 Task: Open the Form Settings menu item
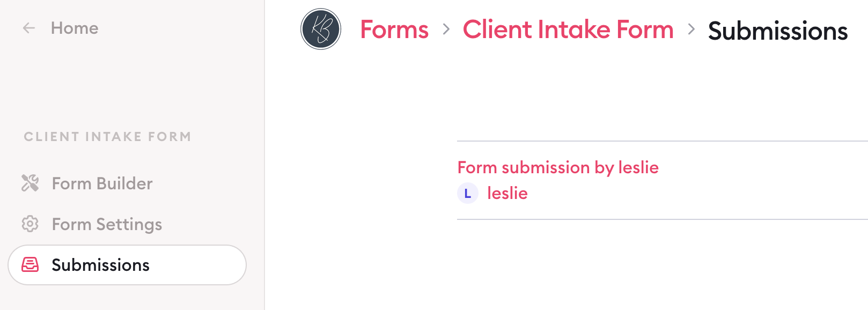(x=107, y=224)
